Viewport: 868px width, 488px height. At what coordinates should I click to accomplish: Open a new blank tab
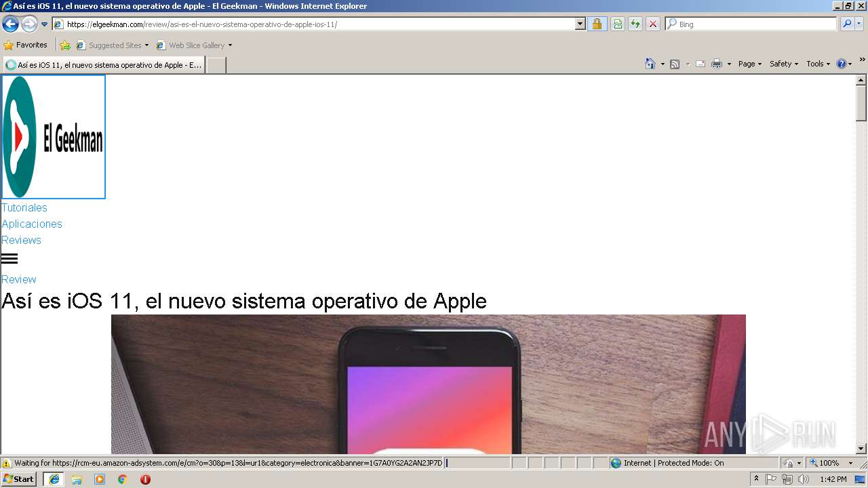pos(216,65)
